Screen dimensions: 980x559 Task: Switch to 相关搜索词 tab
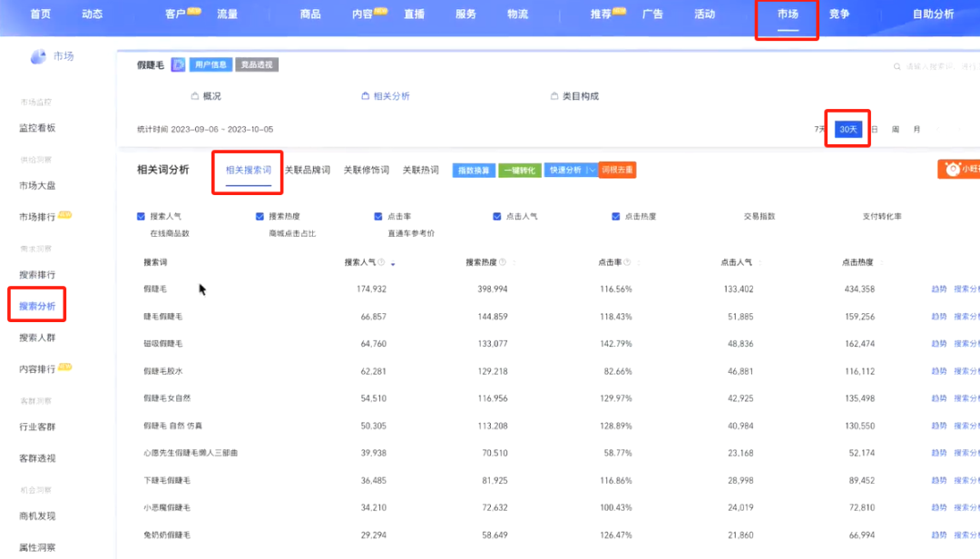pos(248,170)
